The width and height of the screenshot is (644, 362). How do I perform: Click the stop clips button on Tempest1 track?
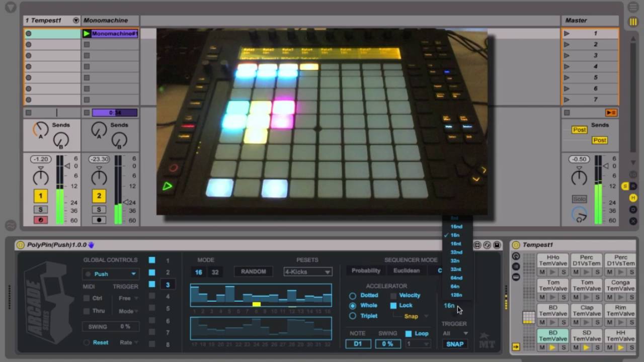(x=28, y=113)
